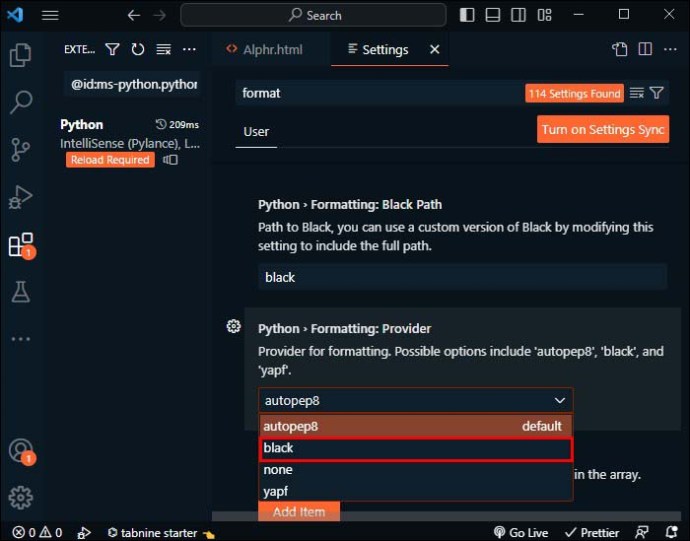Click the 209ms activation time label
Image resolution: width=690 pixels, height=541 pixels.
(x=177, y=125)
